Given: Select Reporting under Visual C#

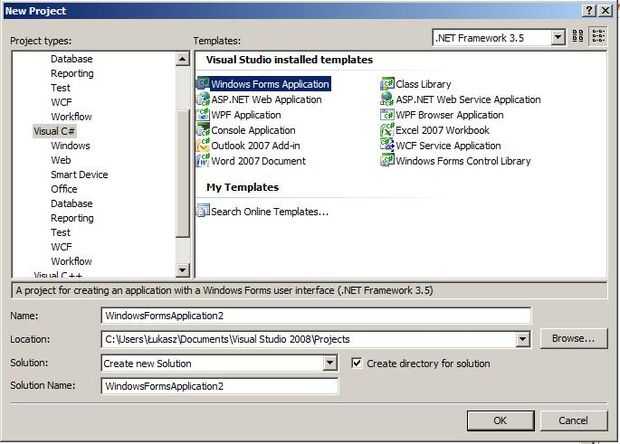Looking at the screenshot, I should [72, 218].
